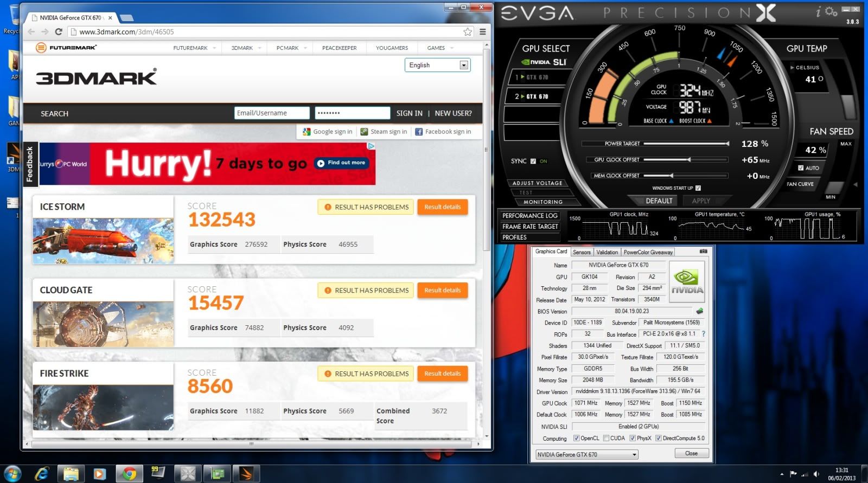
Task: Open the Chrome hamburger menu
Action: 483,31
